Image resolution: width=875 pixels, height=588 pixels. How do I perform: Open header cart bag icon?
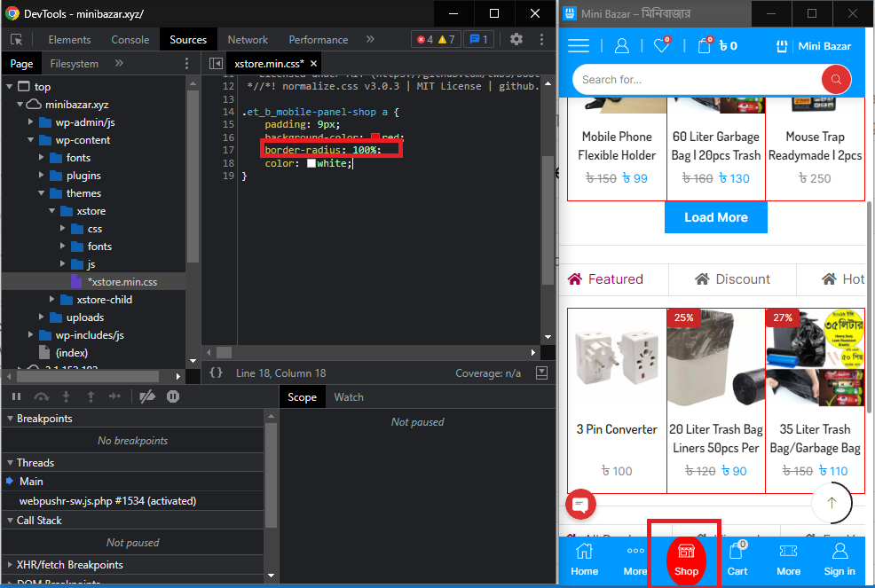point(705,45)
